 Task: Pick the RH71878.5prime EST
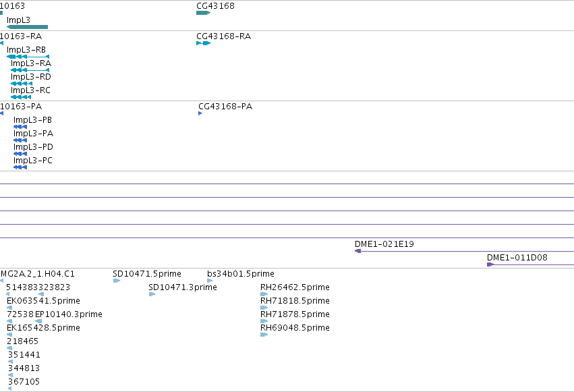[264, 321]
